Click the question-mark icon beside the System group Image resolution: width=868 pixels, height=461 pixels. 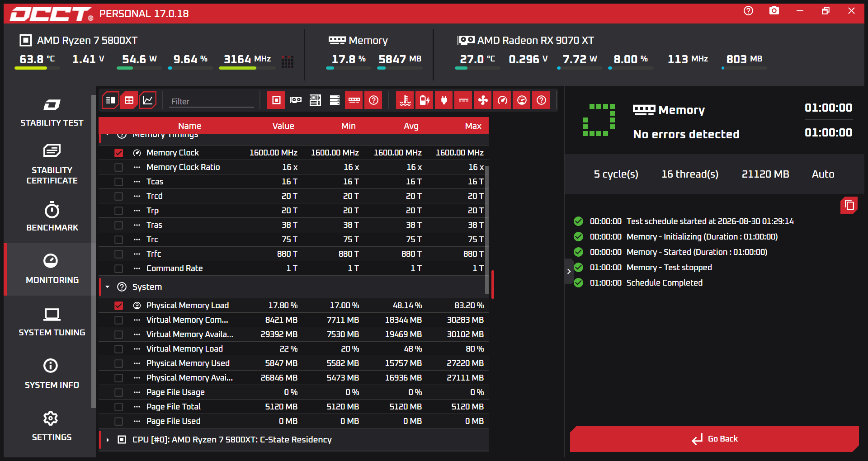(x=122, y=287)
